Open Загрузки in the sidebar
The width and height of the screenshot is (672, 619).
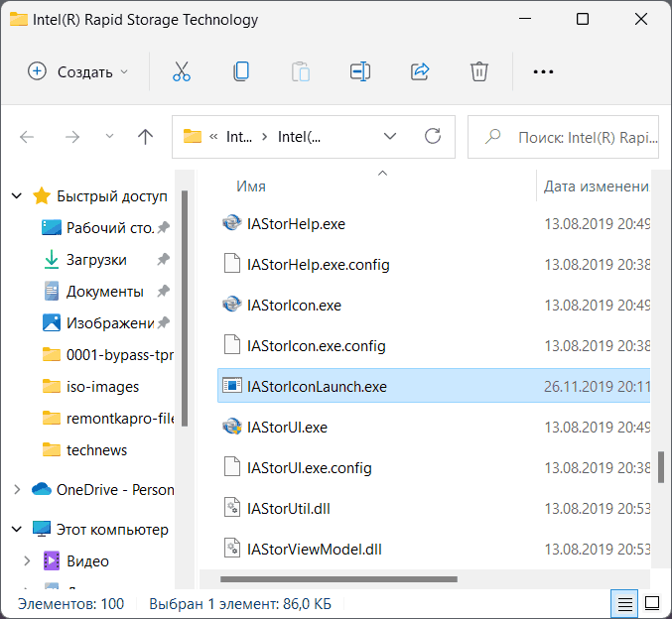tap(96, 260)
